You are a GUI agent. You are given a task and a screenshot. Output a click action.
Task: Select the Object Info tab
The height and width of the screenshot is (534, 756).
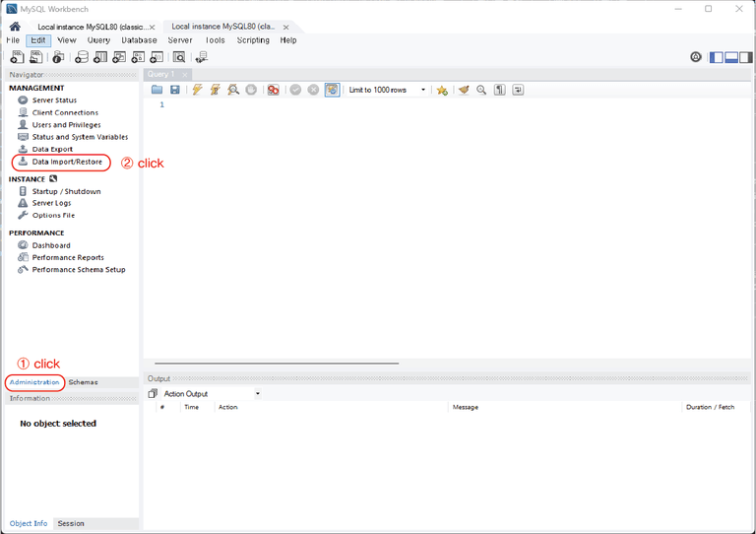click(x=29, y=523)
